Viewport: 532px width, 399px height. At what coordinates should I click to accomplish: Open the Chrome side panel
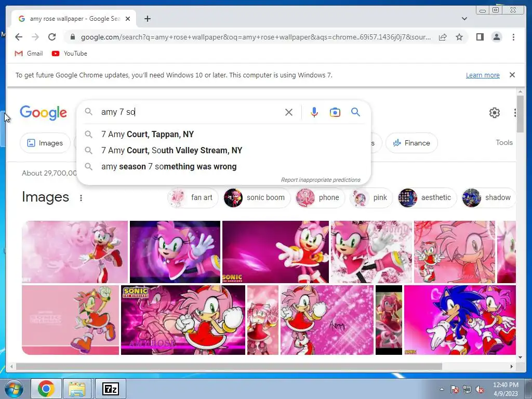480,37
